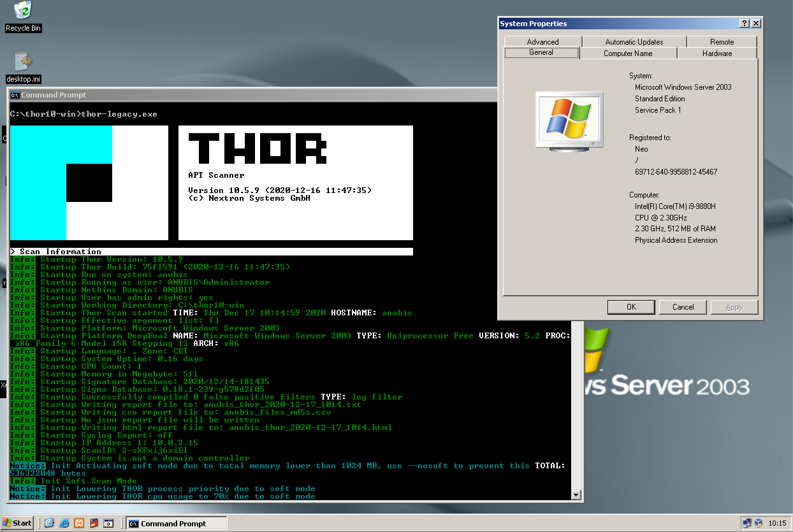Switch to the Hardware tab

717,54
